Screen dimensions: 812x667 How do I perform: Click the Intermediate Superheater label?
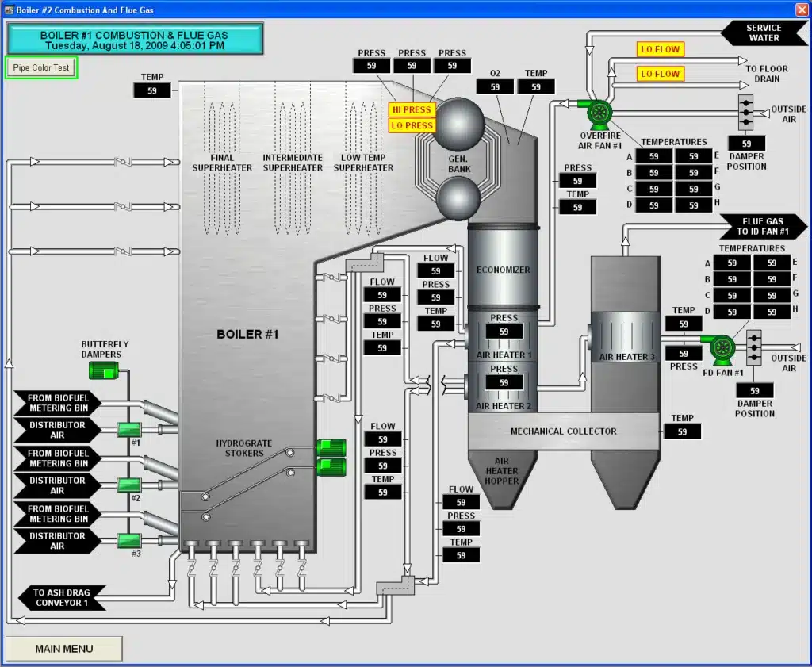click(293, 163)
